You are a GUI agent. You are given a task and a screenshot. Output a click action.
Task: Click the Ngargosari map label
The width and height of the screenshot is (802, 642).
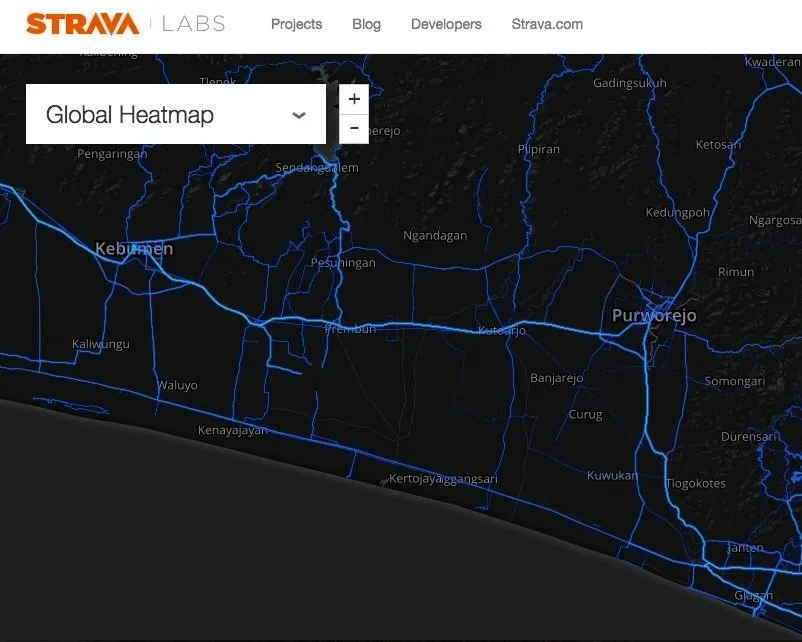point(775,220)
